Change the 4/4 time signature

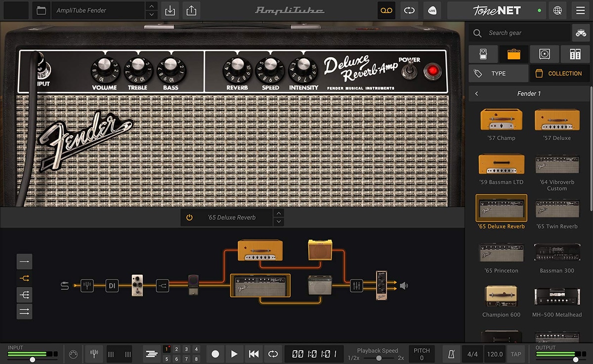(472, 354)
